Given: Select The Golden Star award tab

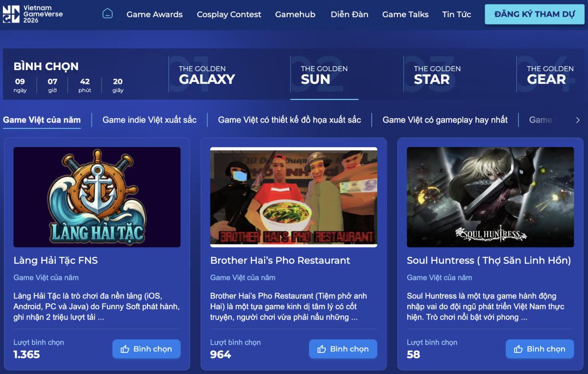Looking at the screenshot, I should coord(437,75).
